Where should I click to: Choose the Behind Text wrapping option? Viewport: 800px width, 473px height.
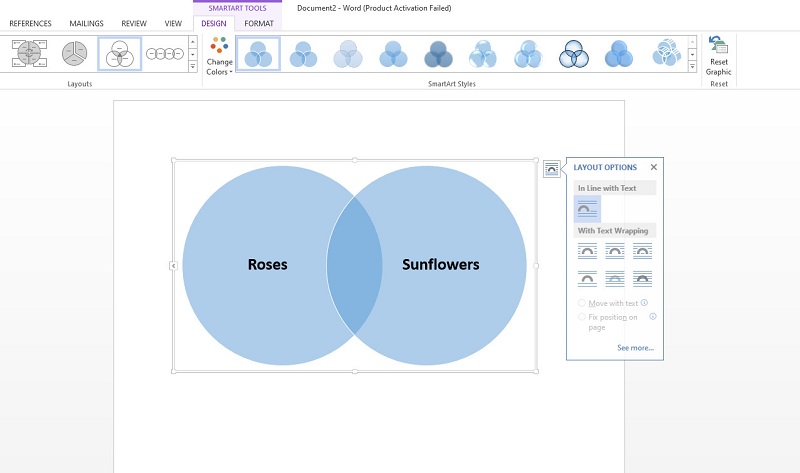click(x=615, y=278)
